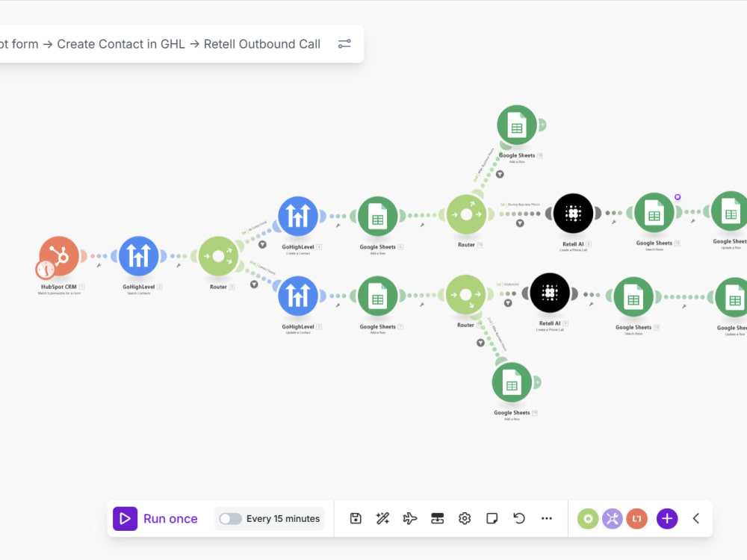747x560 pixels.
Task: Click wrench between Create a Contact and Google Sheets
Action: pyautogui.click(x=338, y=225)
